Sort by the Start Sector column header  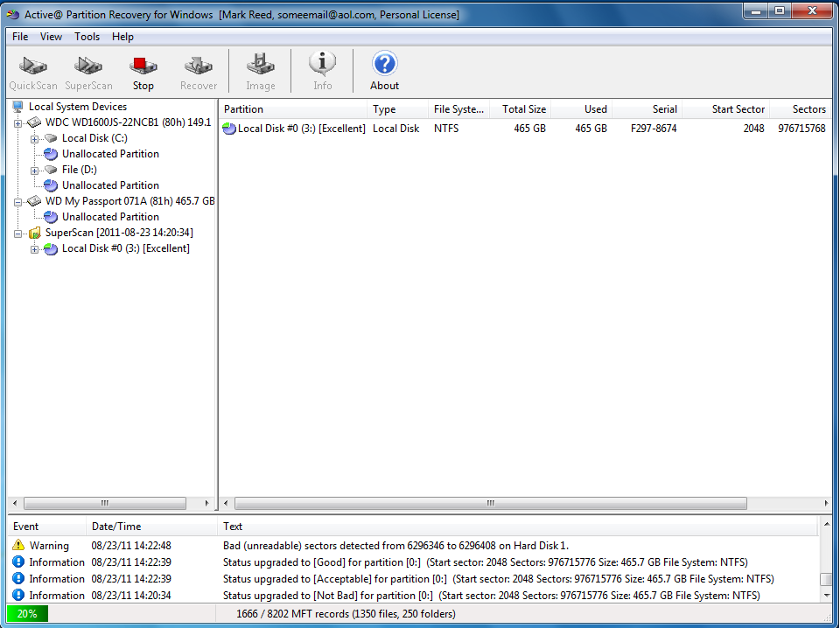click(x=726, y=109)
